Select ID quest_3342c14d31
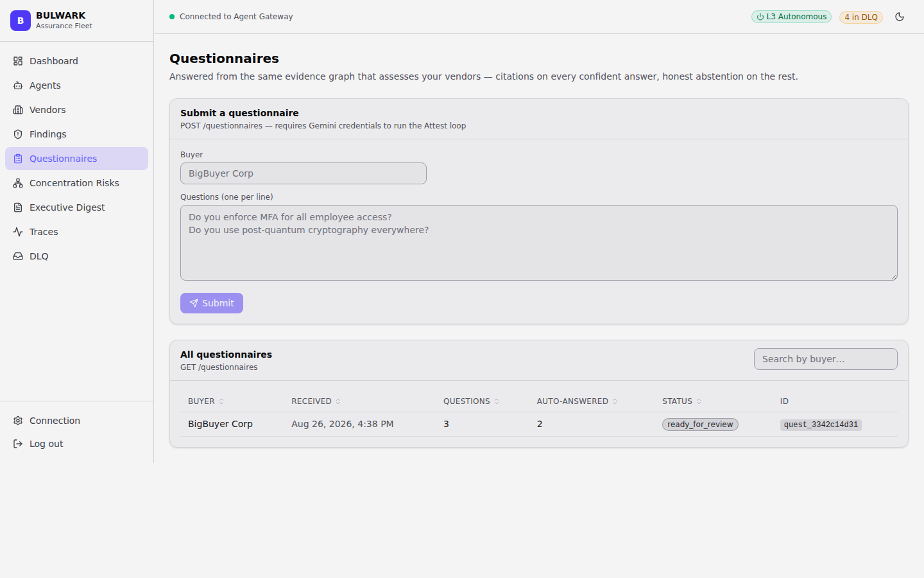Screen dimensions: 924x578 (x=821, y=425)
